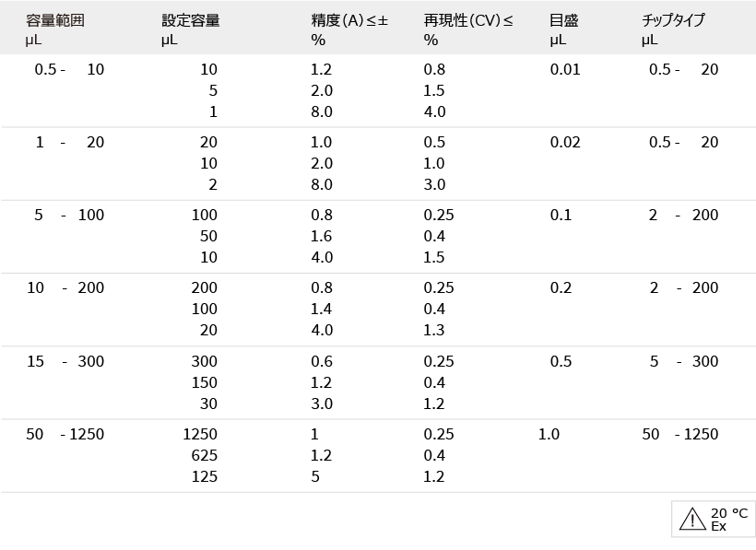Click the 150 set volume value
This screenshot has height=550, width=756.
205,382
